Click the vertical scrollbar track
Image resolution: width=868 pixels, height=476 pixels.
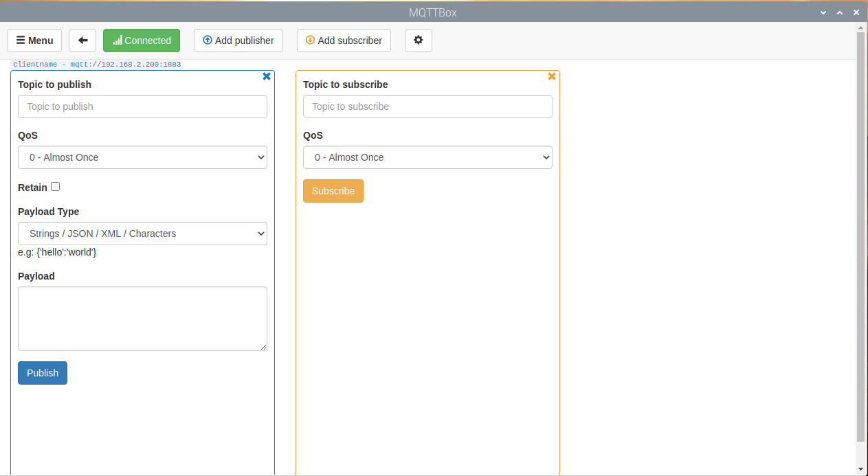[860, 452]
